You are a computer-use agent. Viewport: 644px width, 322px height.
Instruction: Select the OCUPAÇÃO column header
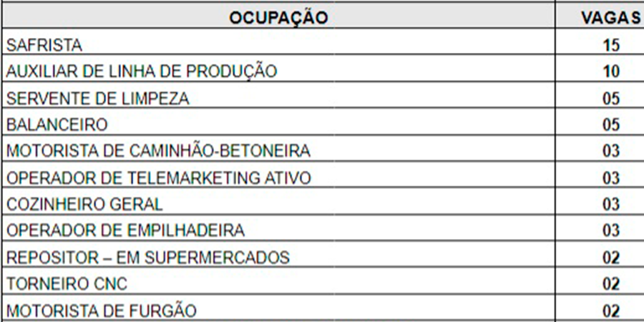point(278,16)
